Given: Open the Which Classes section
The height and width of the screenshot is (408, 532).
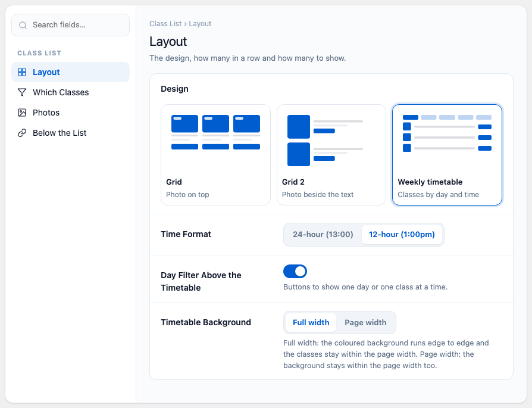Looking at the screenshot, I should pos(71,92).
